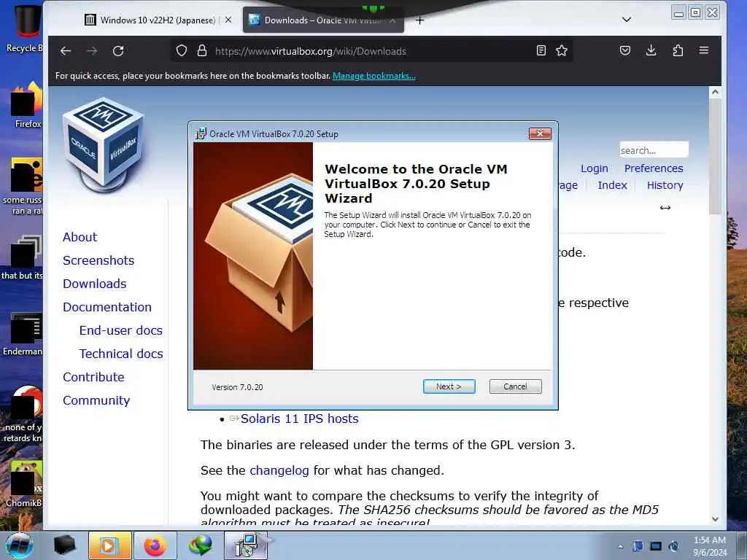Reload the page in Firefox
Screen dimensions: 747x560
pyautogui.click(x=118, y=51)
